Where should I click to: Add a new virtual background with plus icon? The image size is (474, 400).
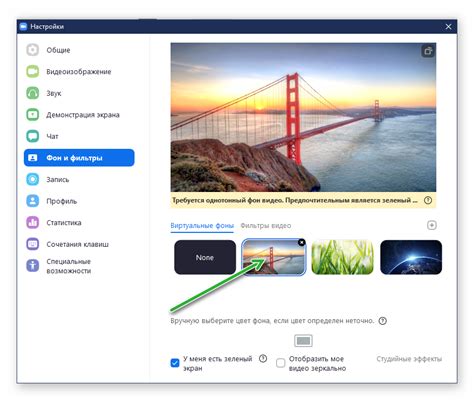pyautogui.click(x=432, y=225)
